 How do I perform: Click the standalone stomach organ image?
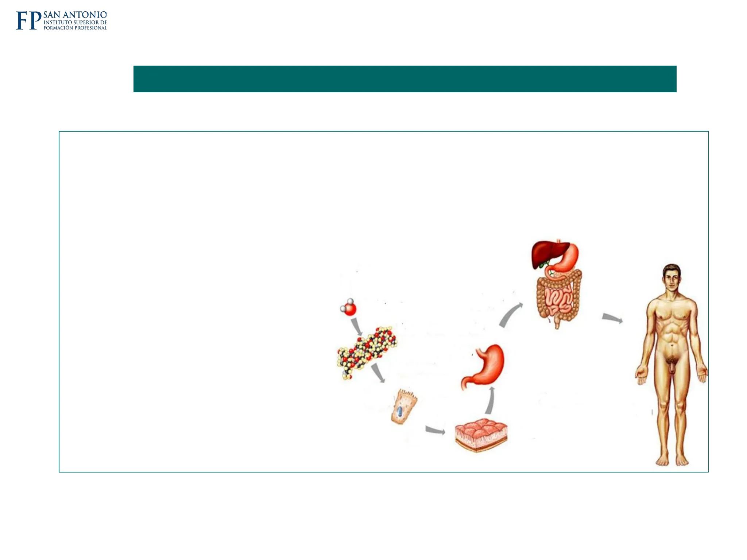click(483, 366)
